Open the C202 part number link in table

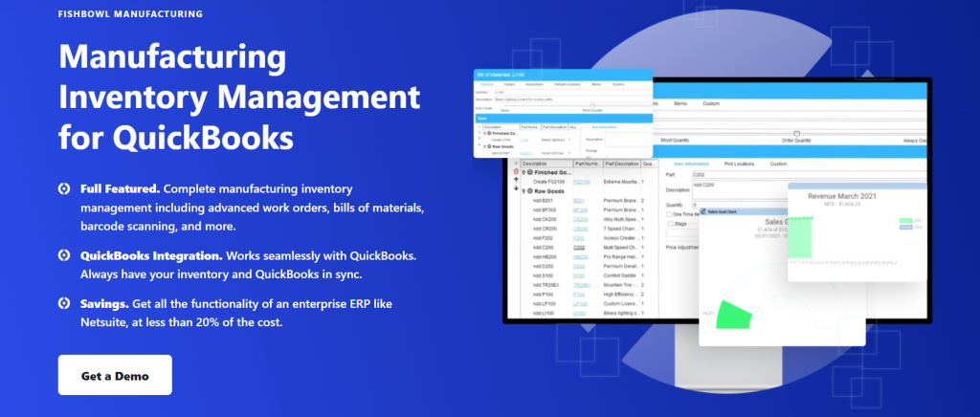pos(580,247)
